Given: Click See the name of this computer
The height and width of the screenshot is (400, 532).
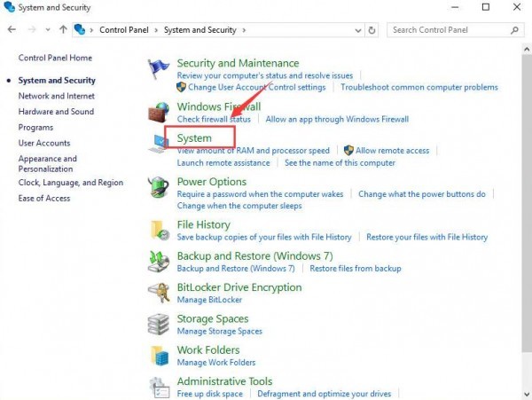Looking at the screenshot, I should [x=340, y=163].
